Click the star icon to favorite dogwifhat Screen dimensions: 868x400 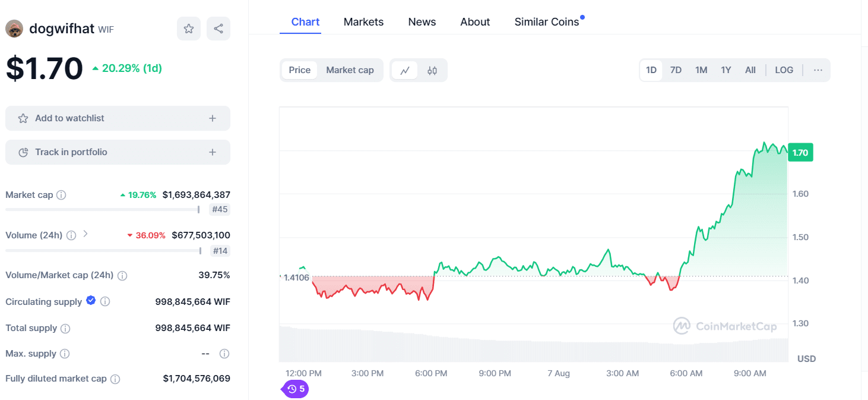click(188, 28)
